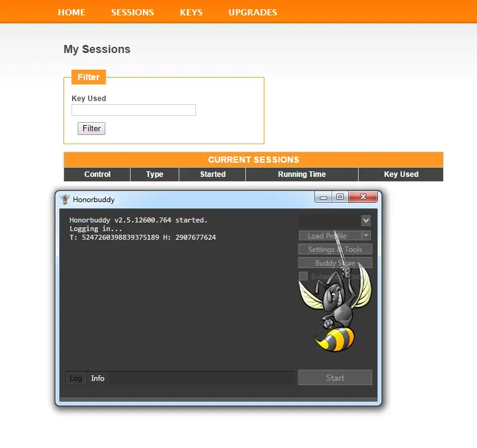
Task: Expand the Load Profile dropdown arrow
Action: (x=366, y=236)
